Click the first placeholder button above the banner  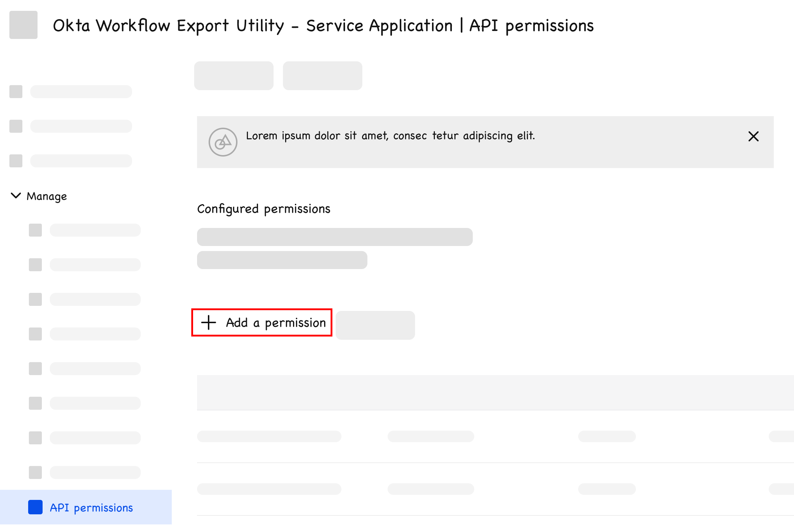click(x=234, y=76)
